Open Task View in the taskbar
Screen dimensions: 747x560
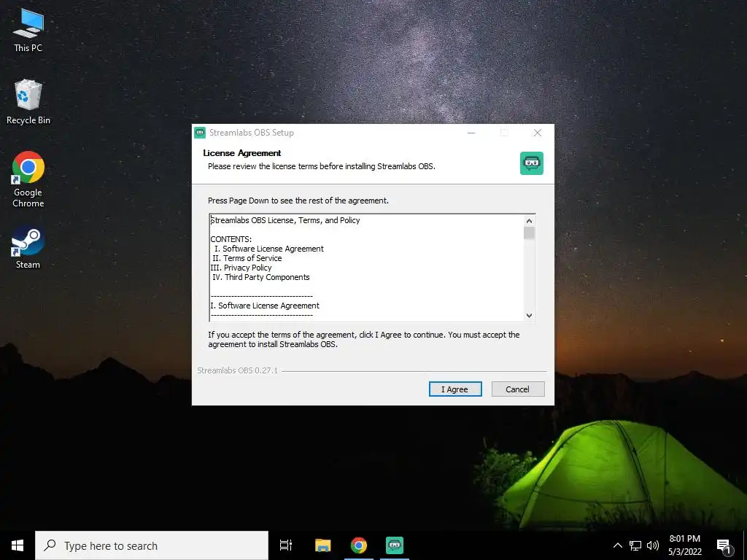tap(286, 545)
